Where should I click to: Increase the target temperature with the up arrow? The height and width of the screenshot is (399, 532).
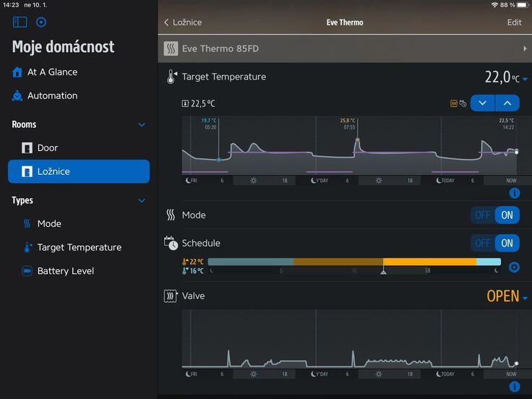(x=507, y=103)
